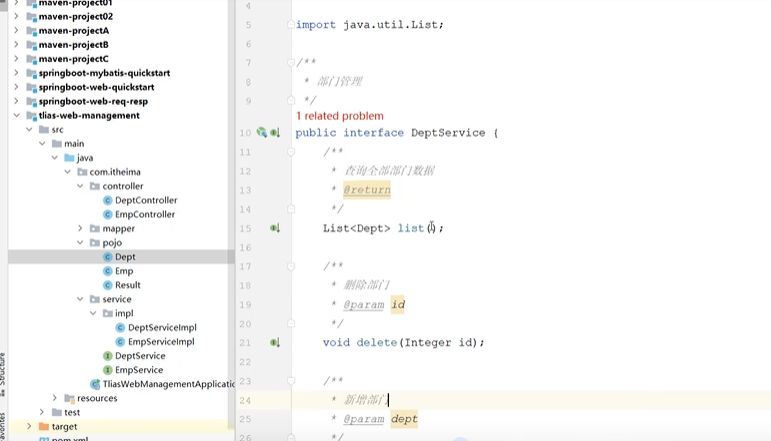The height and width of the screenshot is (441, 771).
Task: Fold the Javadoc comment at line 17
Action: [291, 266]
